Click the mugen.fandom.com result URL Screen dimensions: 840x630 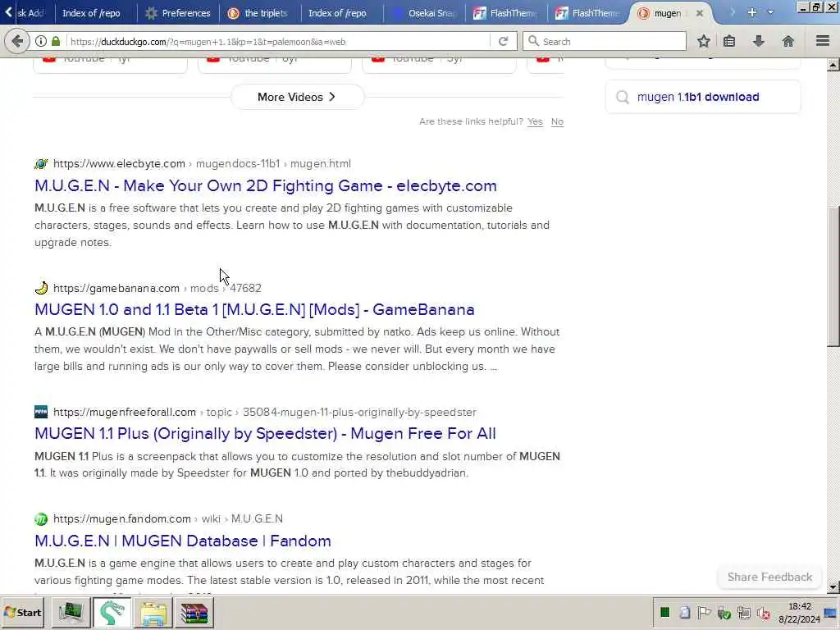coord(167,518)
